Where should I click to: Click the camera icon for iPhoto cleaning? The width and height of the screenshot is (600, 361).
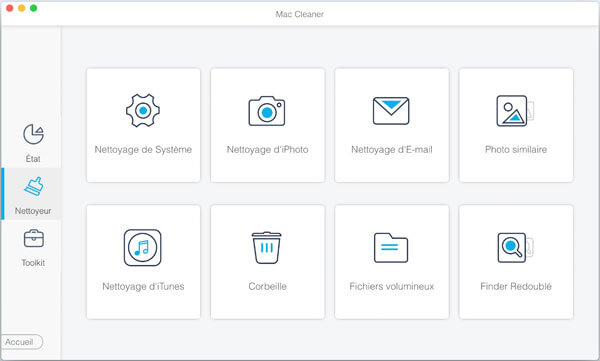267,111
